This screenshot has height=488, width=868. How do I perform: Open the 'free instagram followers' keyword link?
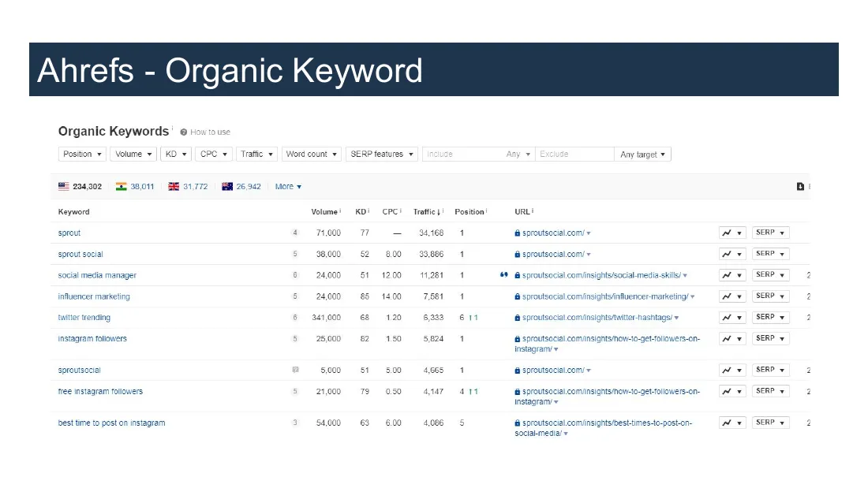[100, 392]
